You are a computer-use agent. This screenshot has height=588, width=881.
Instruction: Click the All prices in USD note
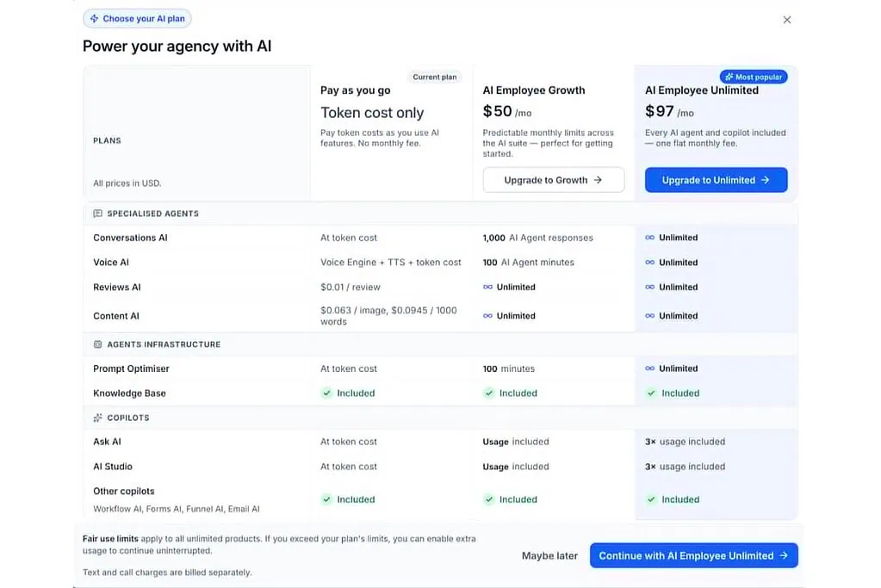[127, 183]
